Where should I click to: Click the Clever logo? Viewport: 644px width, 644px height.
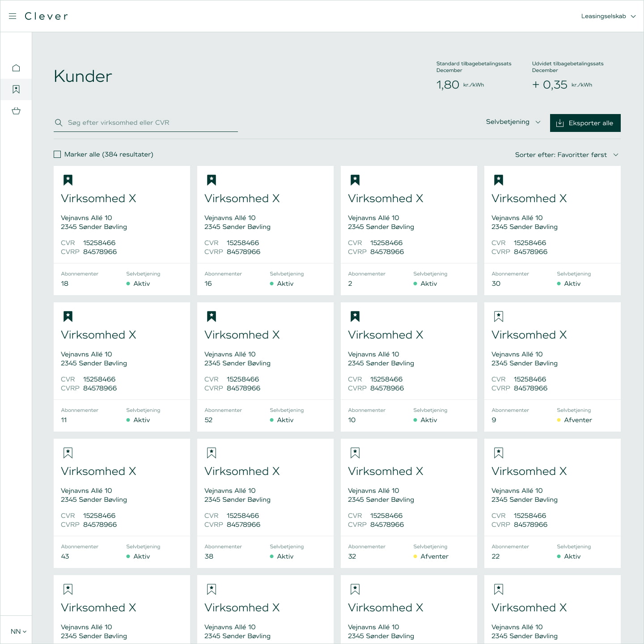point(46,16)
